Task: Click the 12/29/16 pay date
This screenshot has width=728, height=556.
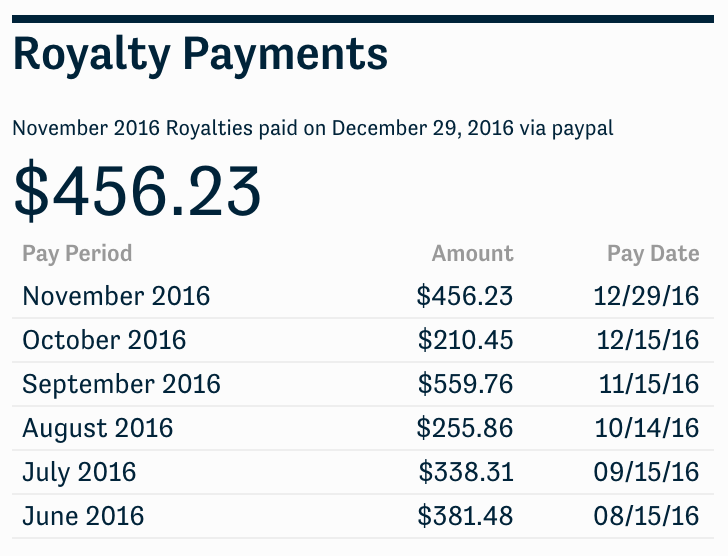Action: (x=646, y=296)
